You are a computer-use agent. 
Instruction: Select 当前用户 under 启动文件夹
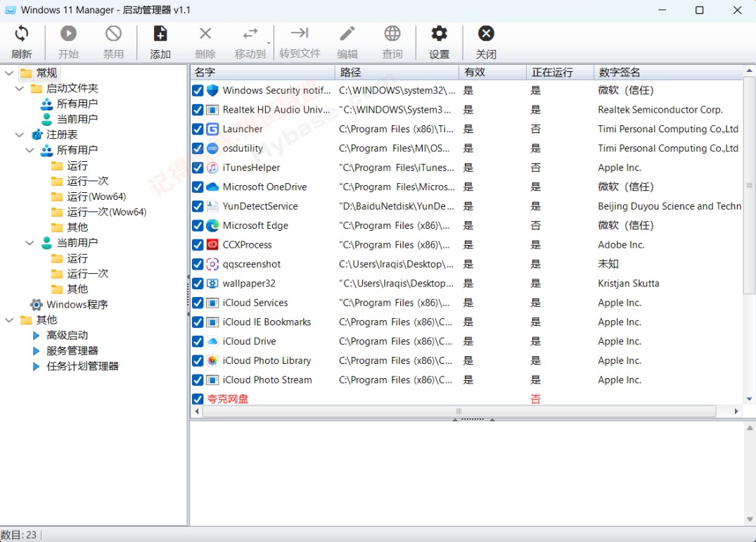[77, 119]
